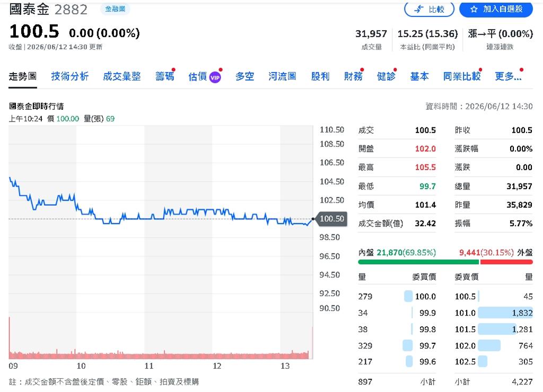
Task: Click the stock code 2882
Action: click(x=71, y=10)
